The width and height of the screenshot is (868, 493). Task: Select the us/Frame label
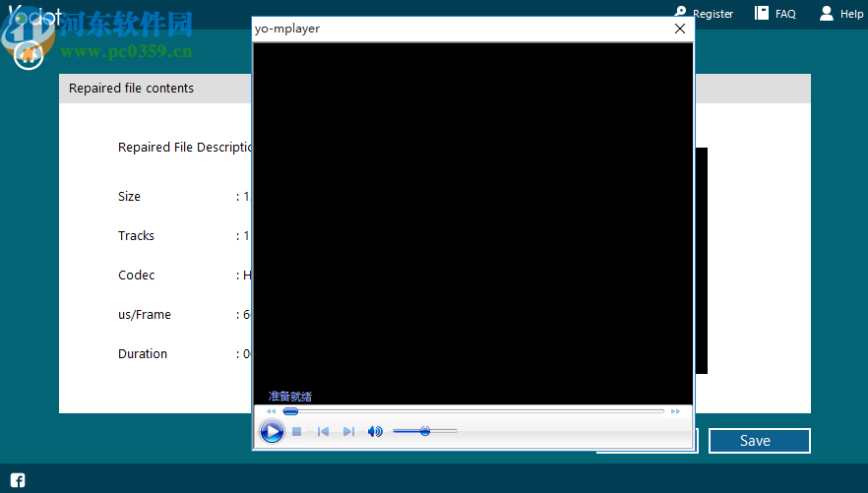click(145, 314)
